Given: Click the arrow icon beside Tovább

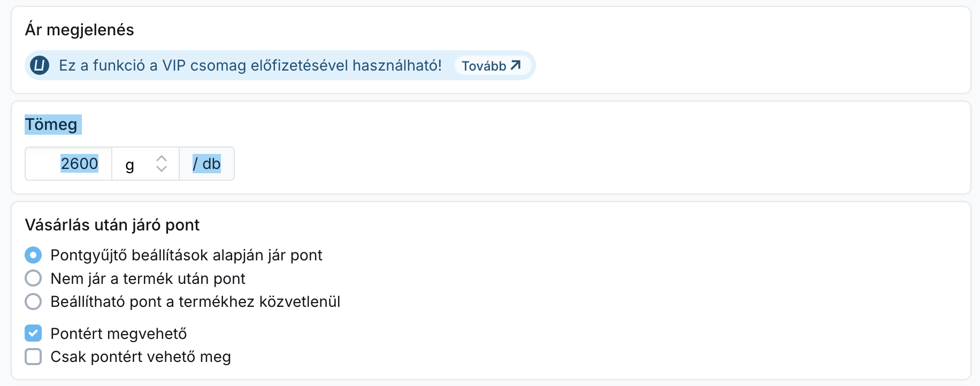Looking at the screenshot, I should [x=516, y=65].
